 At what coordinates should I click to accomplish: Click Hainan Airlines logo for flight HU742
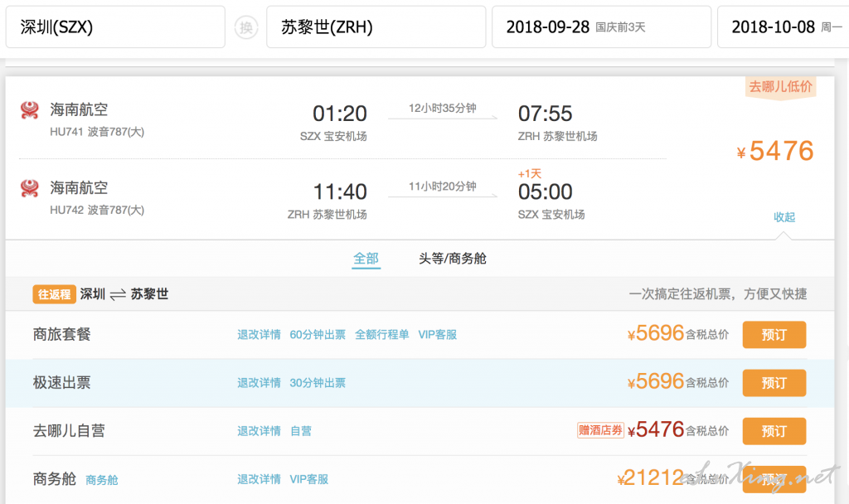[30, 188]
